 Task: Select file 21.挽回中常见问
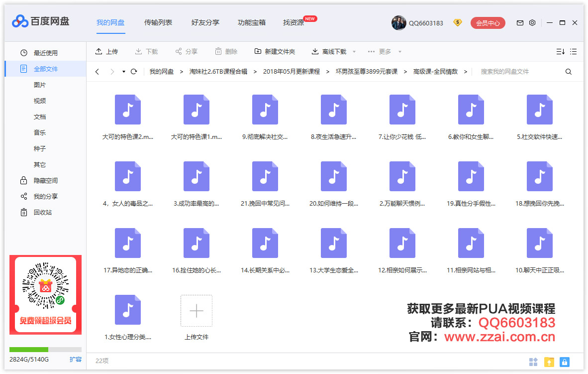click(x=265, y=184)
